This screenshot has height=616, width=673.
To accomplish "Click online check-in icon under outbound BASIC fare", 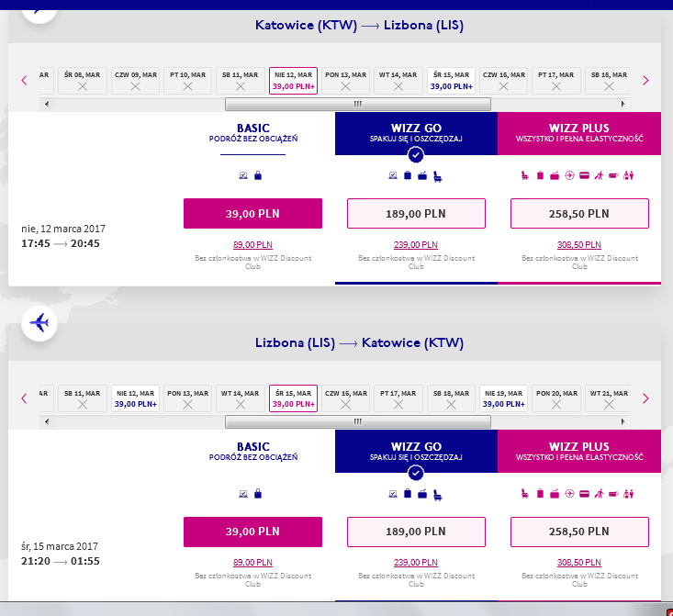I will (x=243, y=175).
